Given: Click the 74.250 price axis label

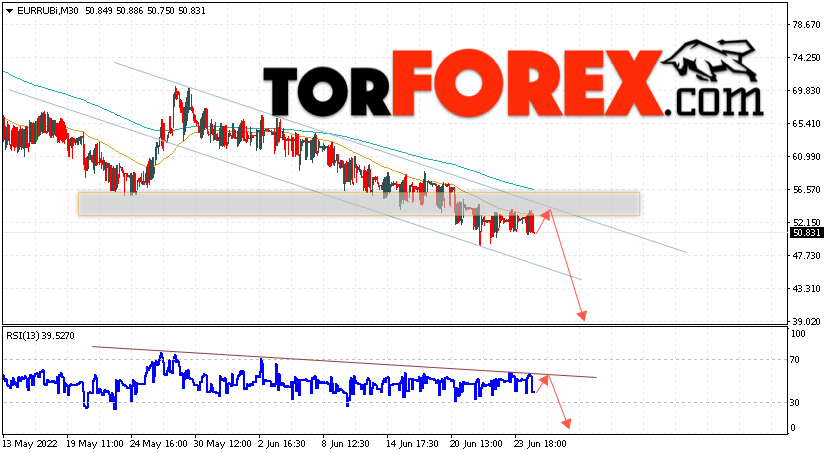Looking at the screenshot, I should (x=806, y=58).
